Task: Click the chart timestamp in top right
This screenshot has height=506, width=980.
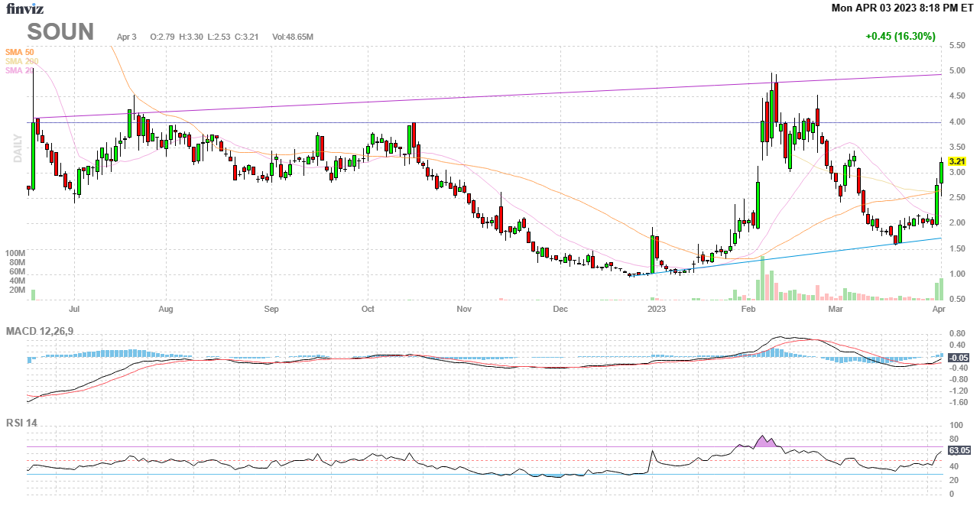Action: coord(902,8)
